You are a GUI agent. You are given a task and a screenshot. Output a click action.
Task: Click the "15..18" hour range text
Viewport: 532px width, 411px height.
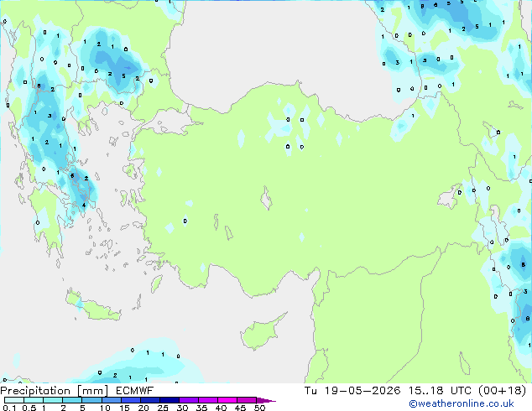425,391
